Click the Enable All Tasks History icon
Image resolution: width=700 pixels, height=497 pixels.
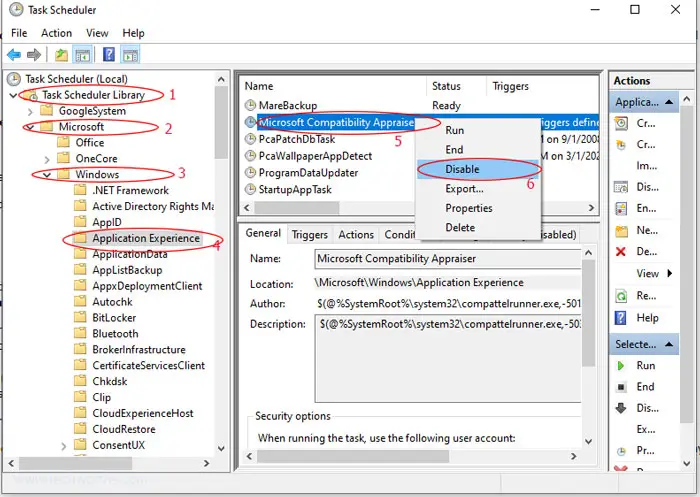621,208
